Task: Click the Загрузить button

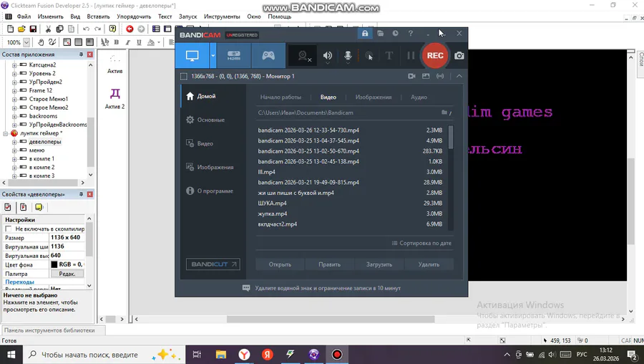Action: pos(379,264)
